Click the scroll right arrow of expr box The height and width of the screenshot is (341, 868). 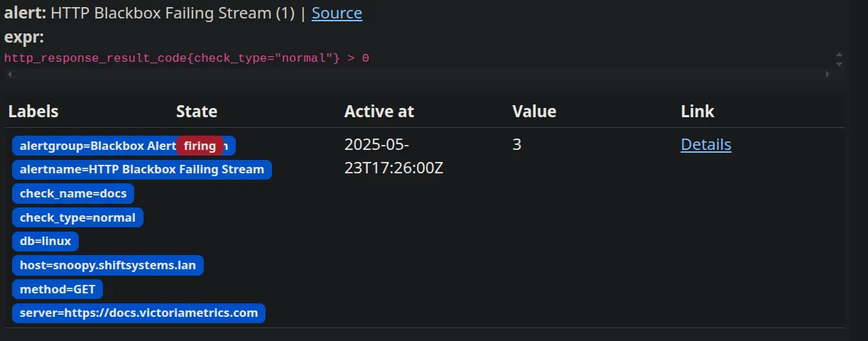click(x=828, y=74)
